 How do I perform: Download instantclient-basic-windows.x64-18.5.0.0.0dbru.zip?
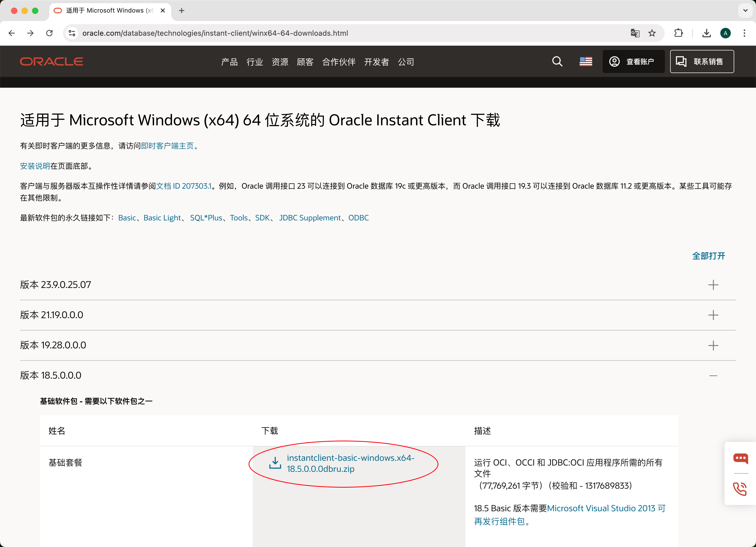point(350,463)
